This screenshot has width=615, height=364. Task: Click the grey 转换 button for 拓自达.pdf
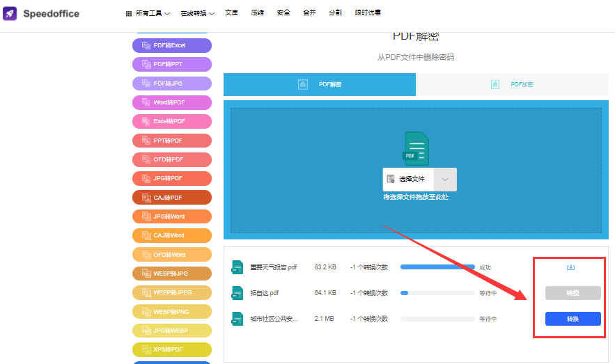pyautogui.click(x=573, y=293)
